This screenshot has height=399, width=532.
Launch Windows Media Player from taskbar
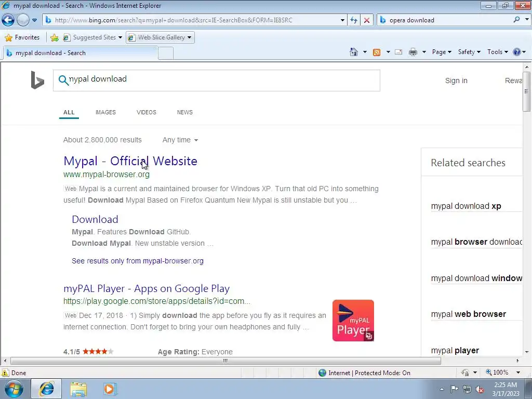tap(110, 389)
